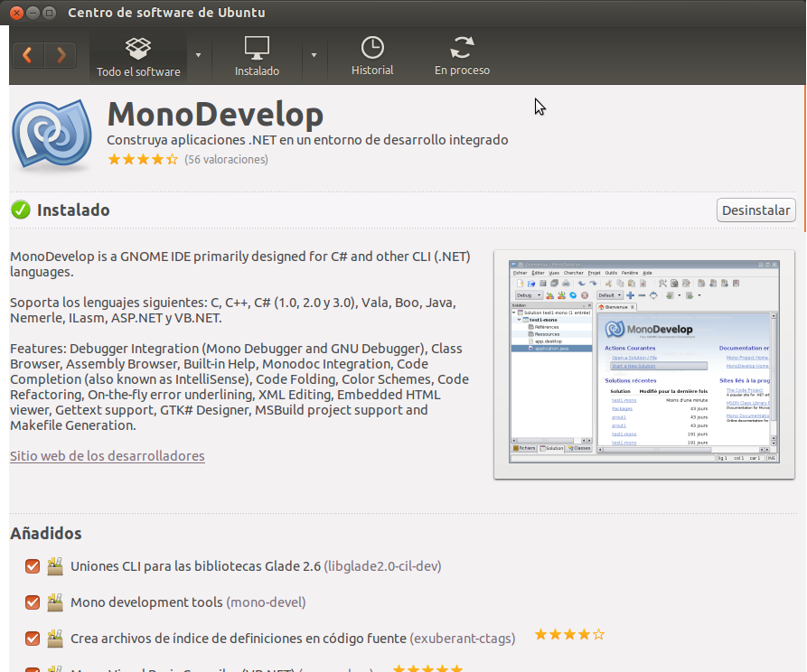Click the paragraph "Soporta los lenguajes siguientes"
807x672 pixels.
coord(233,310)
